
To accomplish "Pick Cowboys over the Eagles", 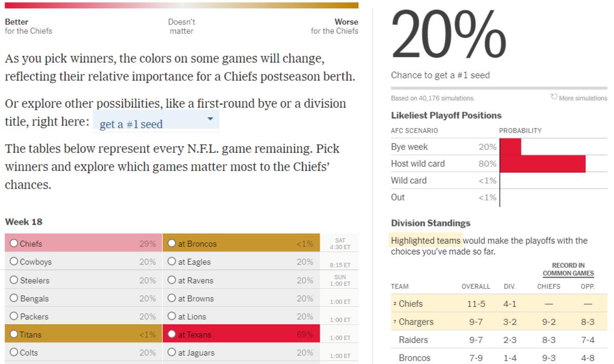I will pyautogui.click(x=14, y=262).
